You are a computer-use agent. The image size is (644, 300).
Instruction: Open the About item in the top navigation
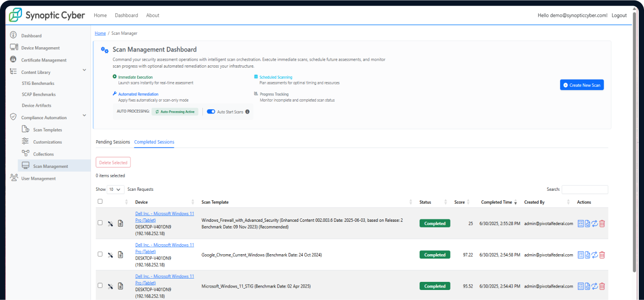click(152, 15)
